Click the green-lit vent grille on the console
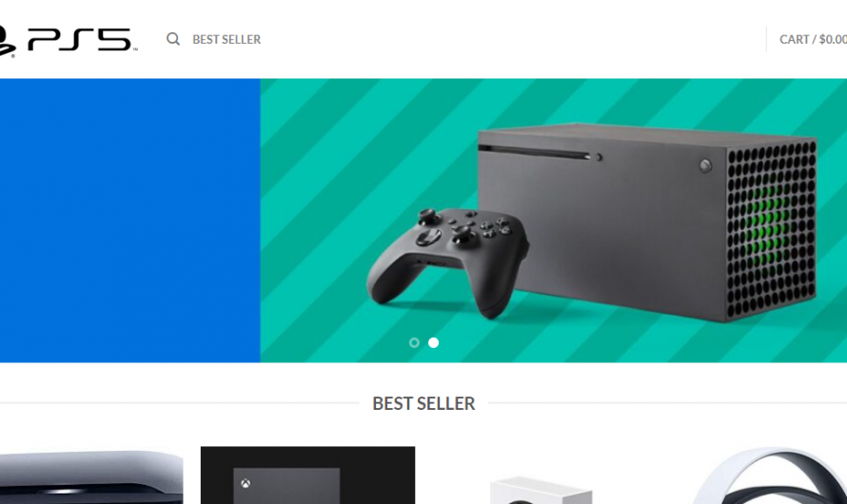847x504 pixels. (x=772, y=229)
